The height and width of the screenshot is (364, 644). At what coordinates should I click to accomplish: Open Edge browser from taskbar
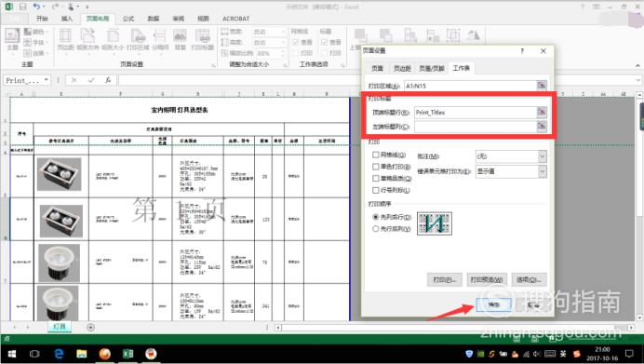click(59, 354)
